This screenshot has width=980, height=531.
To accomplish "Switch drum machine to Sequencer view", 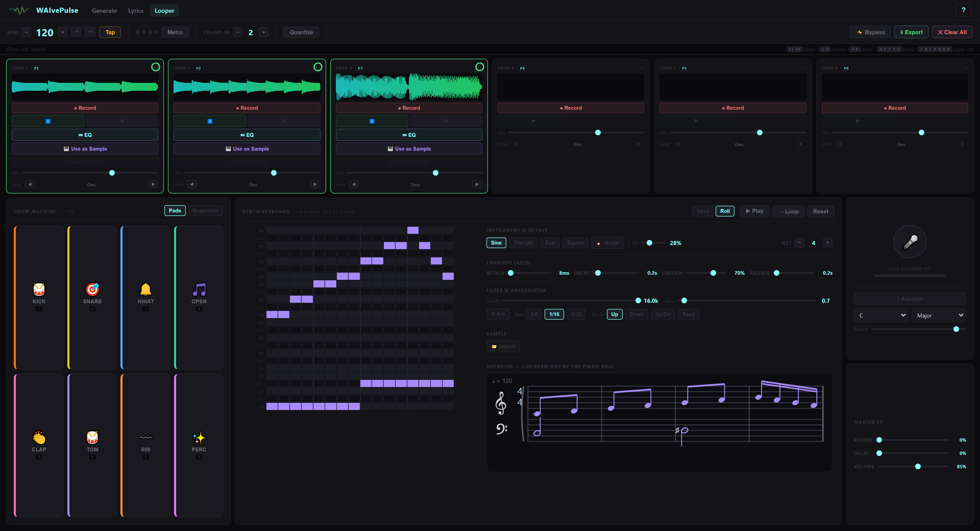I will [205, 211].
